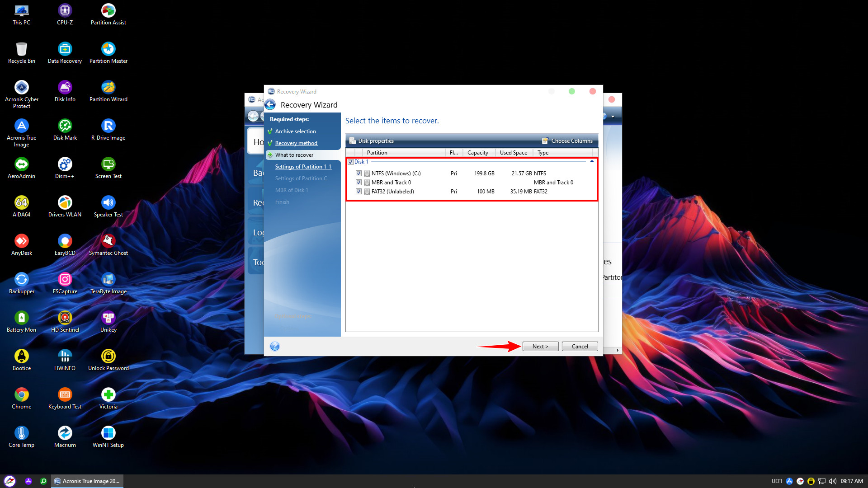Uncheck the MBR and Track 0 checkbox
Image resolution: width=868 pixels, height=488 pixels.
point(359,183)
